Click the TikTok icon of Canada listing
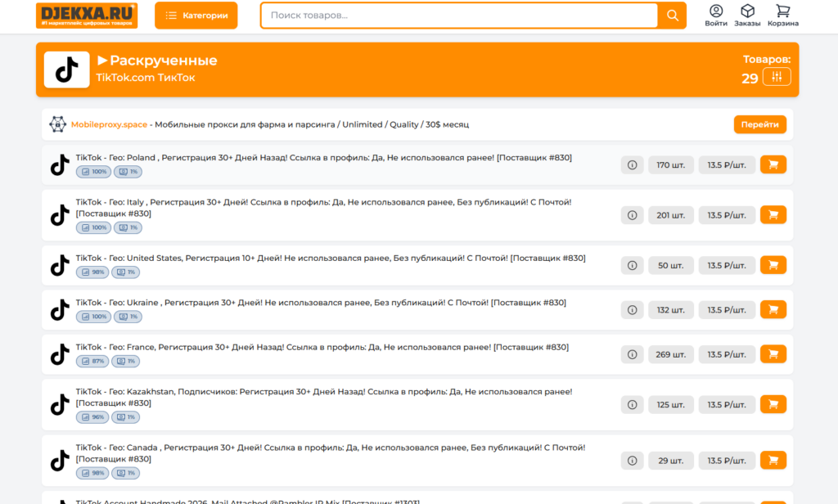The image size is (838, 504). pyautogui.click(x=60, y=460)
